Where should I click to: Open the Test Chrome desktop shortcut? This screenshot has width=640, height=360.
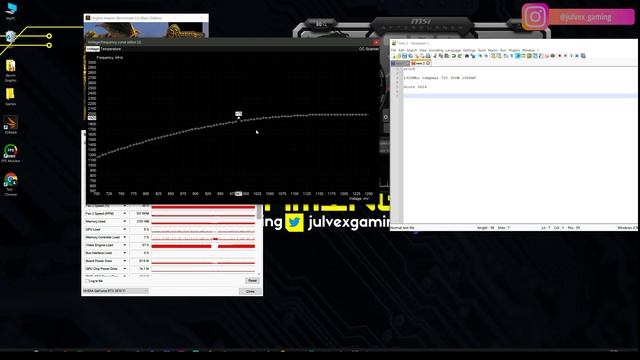(11, 184)
